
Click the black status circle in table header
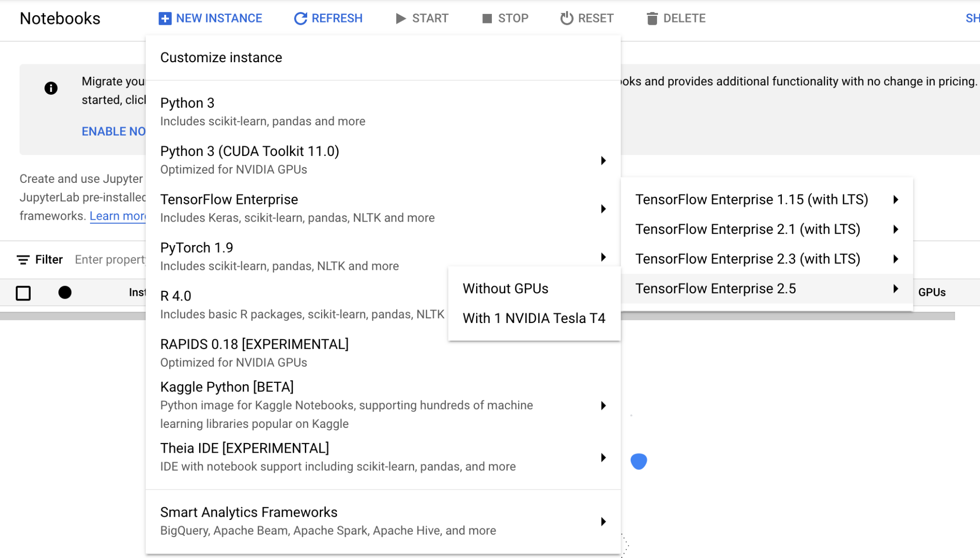[x=65, y=292]
